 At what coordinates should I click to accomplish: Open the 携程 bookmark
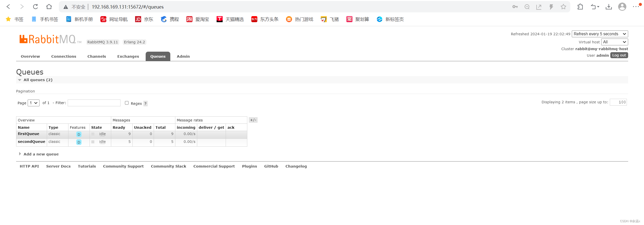(x=170, y=19)
